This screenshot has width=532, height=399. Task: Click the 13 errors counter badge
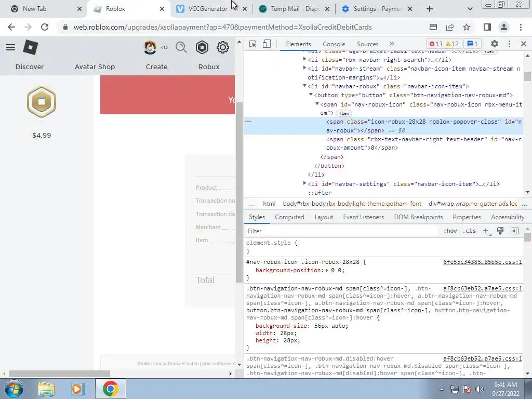click(x=436, y=44)
